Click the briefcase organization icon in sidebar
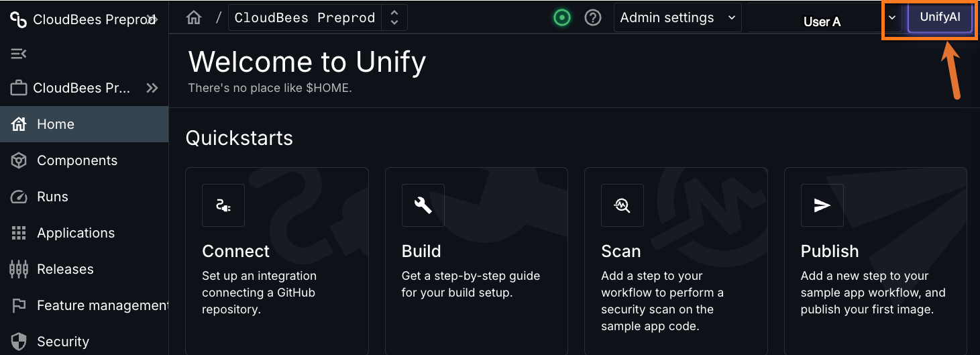Screen dimensions: 980x355 19,88
